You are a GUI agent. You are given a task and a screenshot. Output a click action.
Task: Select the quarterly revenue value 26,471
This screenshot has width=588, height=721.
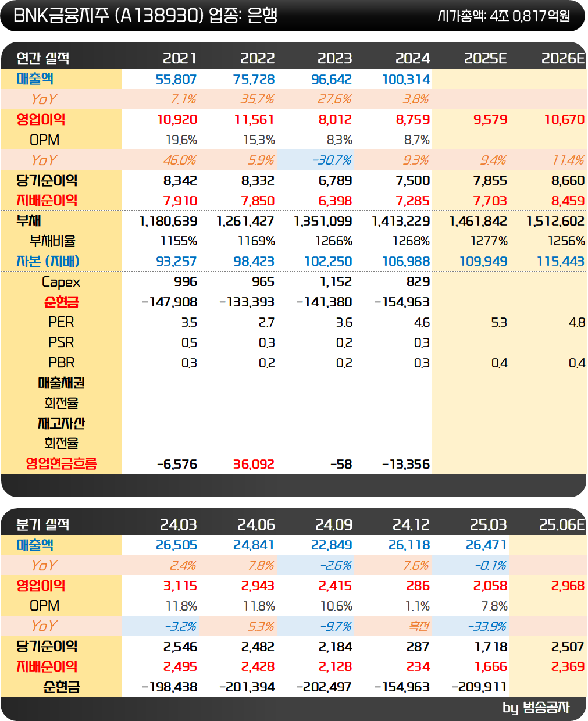486,545
